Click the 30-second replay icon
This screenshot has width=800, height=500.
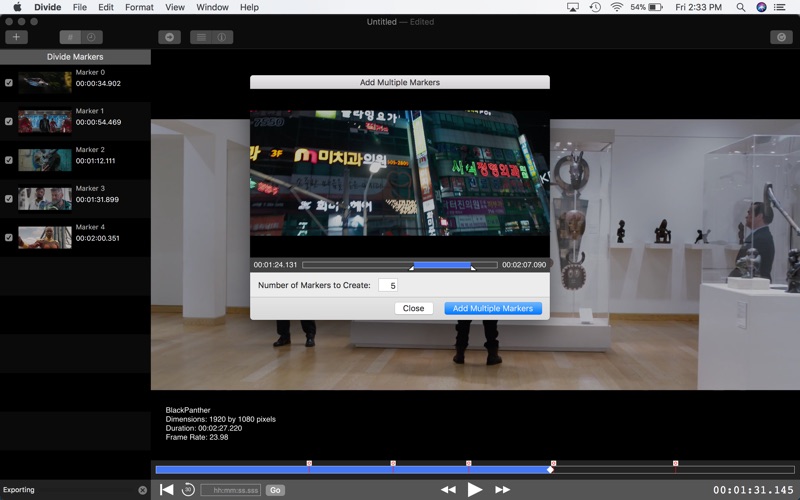point(188,490)
